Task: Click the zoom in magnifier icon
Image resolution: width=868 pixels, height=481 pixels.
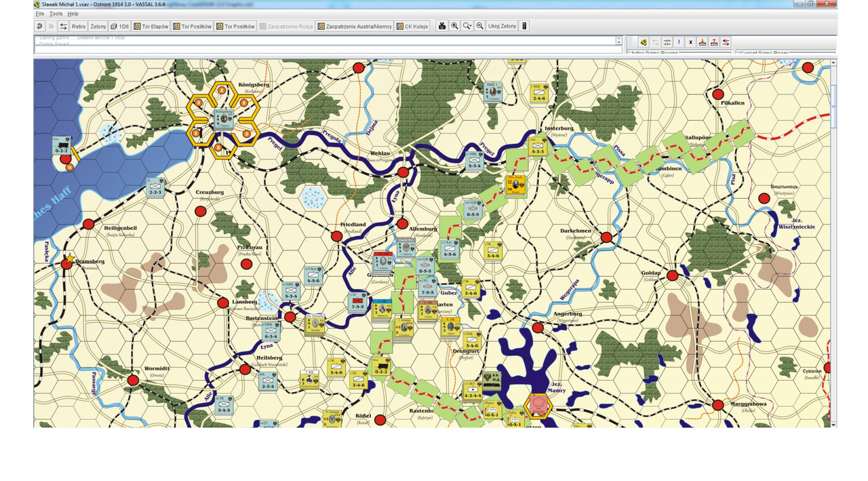Action: 455,26
